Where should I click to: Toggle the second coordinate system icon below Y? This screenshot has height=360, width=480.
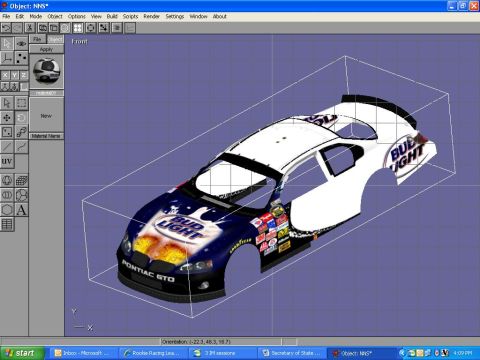pyautogui.click(x=14, y=86)
